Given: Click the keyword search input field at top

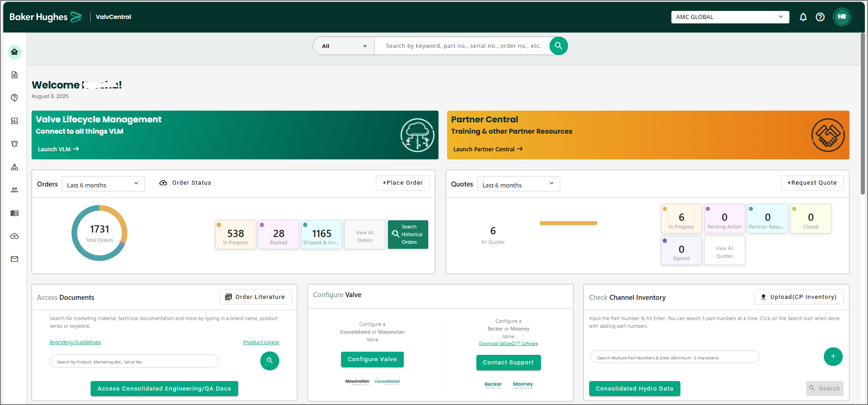Looking at the screenshot, I should pos(463,46).
